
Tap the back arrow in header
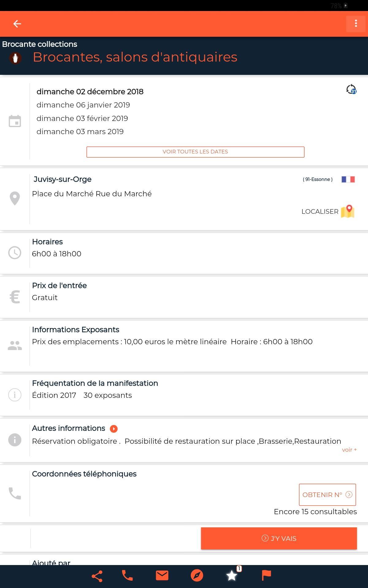coord(17,24)
